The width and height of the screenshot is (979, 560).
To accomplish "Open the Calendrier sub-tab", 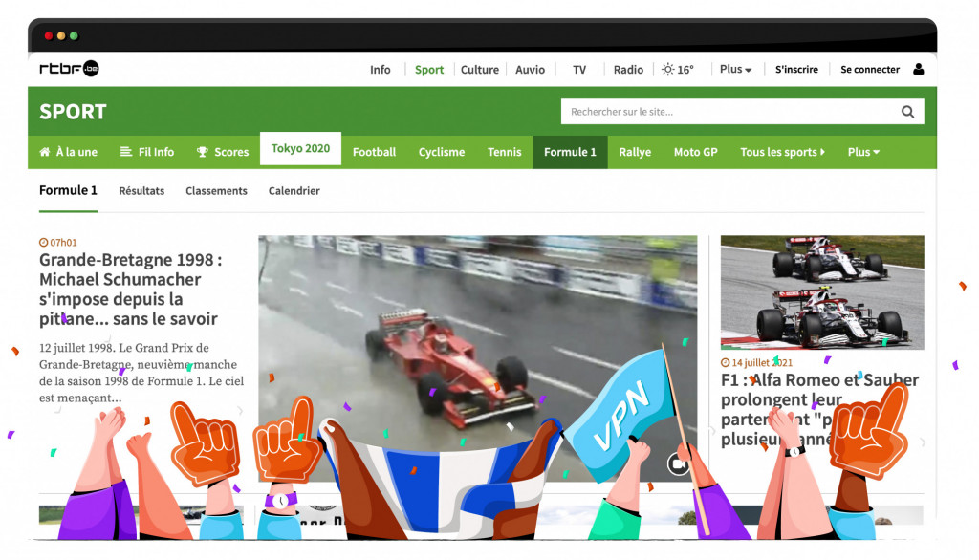I will coord(294,191).
